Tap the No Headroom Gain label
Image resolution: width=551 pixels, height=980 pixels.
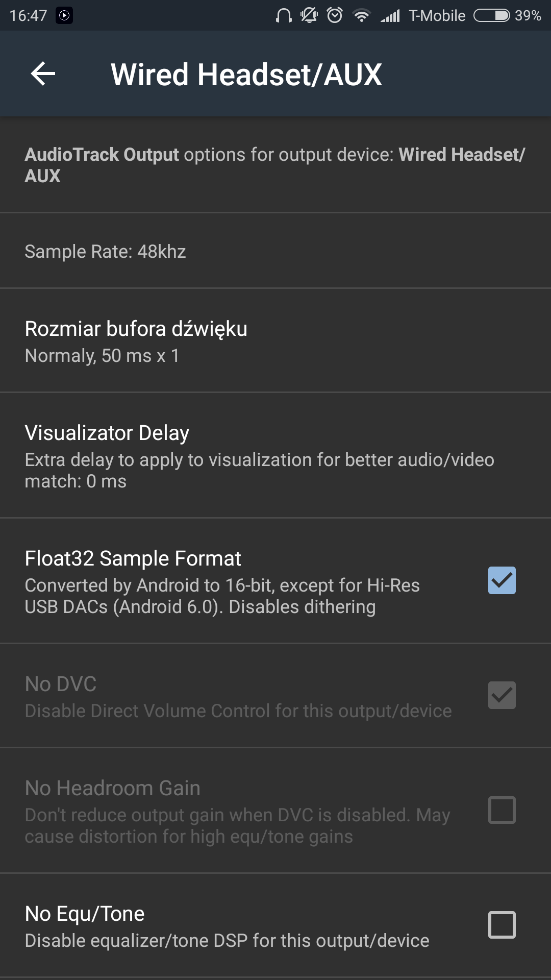[112, 788]
